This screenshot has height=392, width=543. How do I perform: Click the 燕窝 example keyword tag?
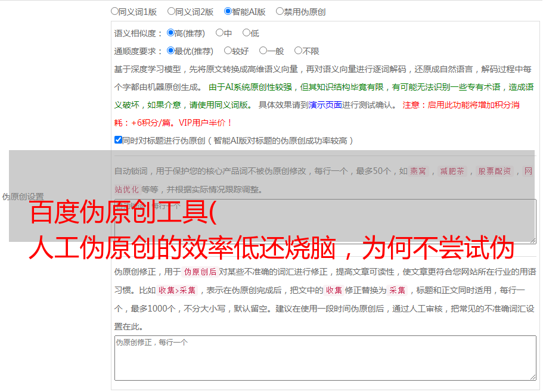click(418, 171)
